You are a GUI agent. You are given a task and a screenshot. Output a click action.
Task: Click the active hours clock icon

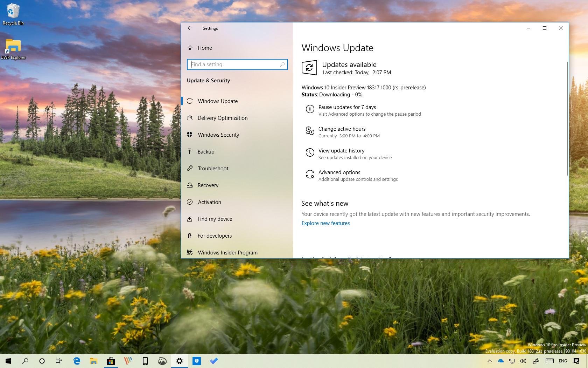pos(310,131)
